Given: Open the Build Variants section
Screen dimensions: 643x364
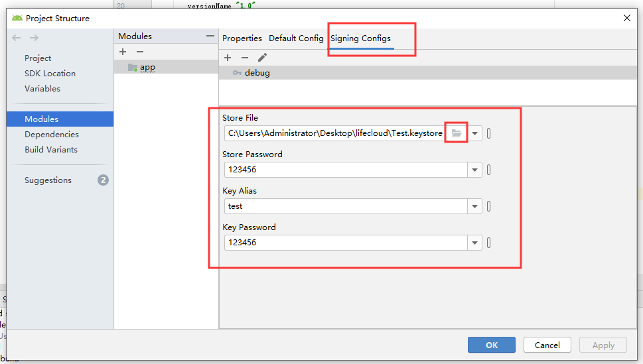Looking at the screenshot, I should (x=51, y=150).
